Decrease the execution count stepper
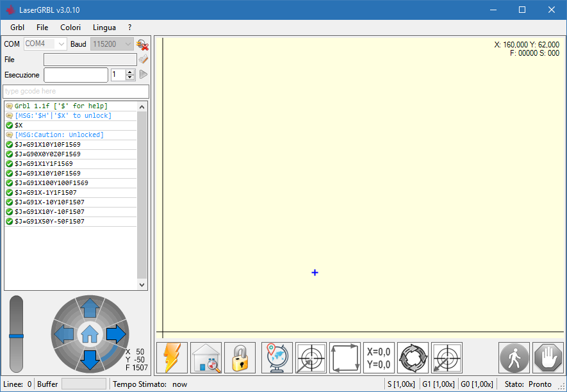 130,78
